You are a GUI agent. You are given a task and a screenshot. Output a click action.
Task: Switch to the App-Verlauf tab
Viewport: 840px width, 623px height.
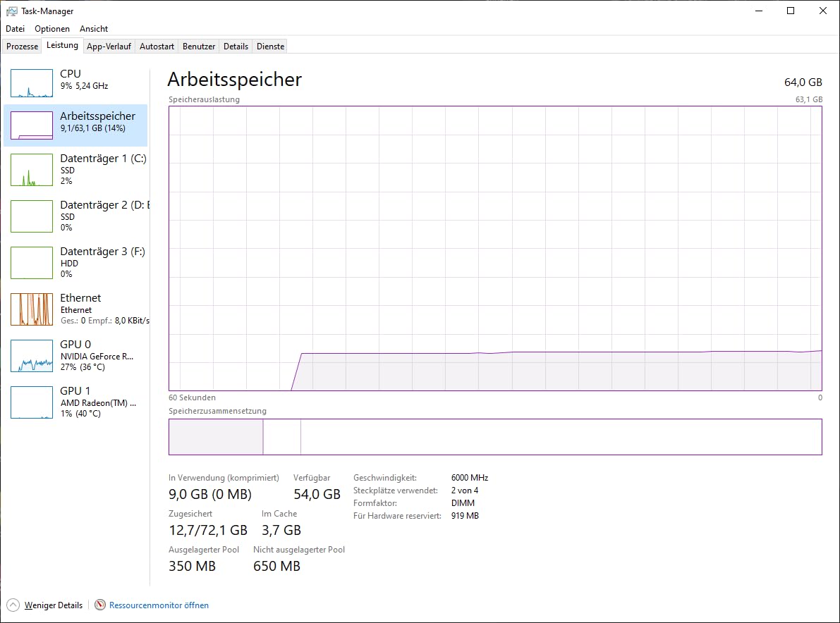tap(109, 47)
